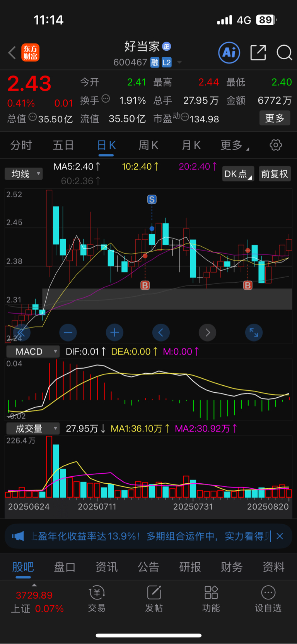This screenshot has width=297, height=644.
Task: Switch to 周K chart tab
Action: 148,145
